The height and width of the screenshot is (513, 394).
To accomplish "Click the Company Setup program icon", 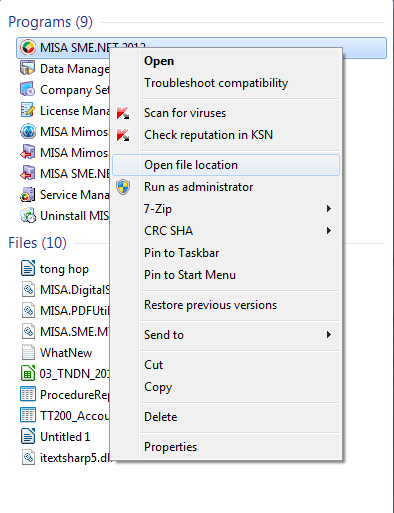I will pyautogui.click(x=28, y=89).
